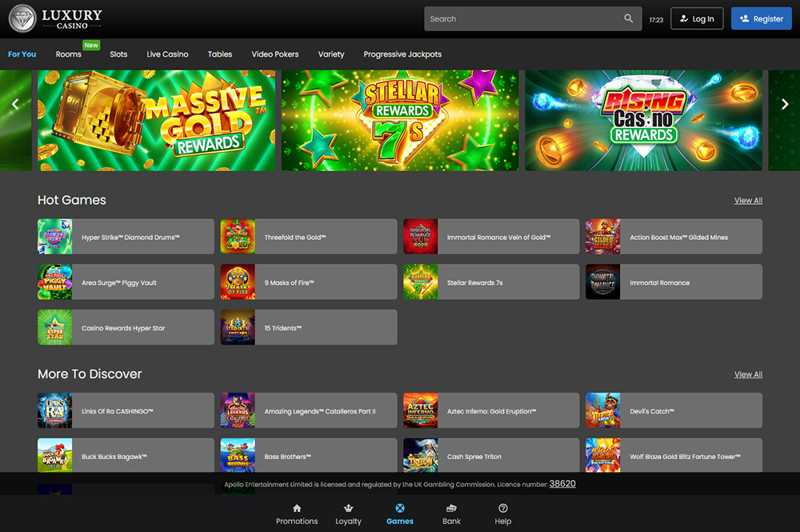Screen dimensions: 800x532
Task: View all Hot Games
Action: [x=748, y=201]
